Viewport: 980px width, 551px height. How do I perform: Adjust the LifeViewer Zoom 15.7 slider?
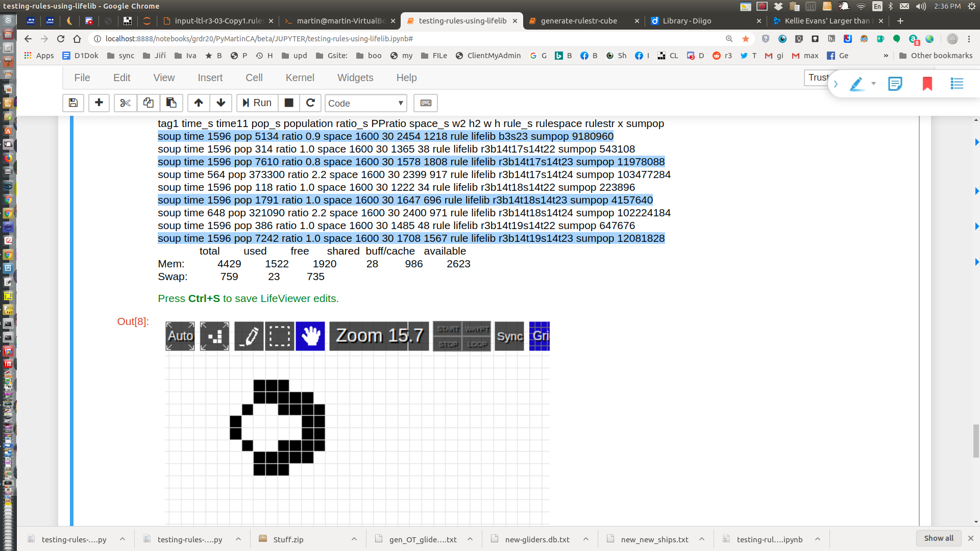tap(379, 336)
